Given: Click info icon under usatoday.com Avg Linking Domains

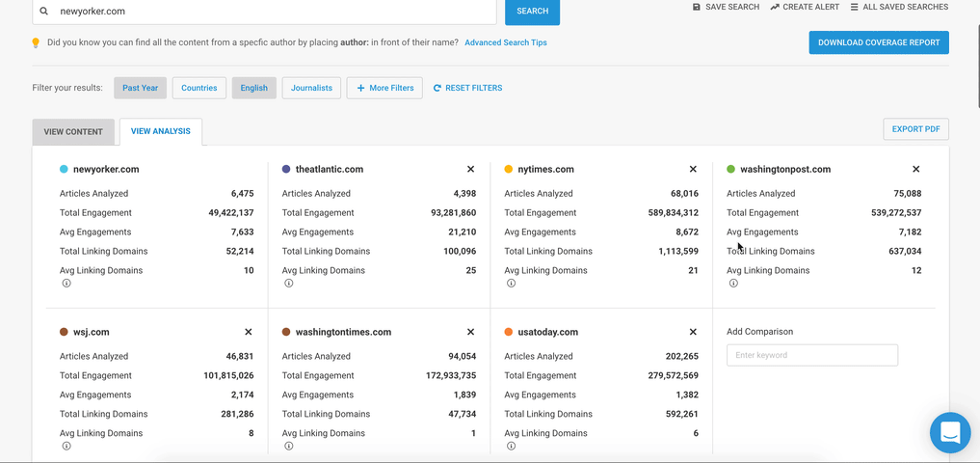Looking at the screenshot, I should [511, 447].
